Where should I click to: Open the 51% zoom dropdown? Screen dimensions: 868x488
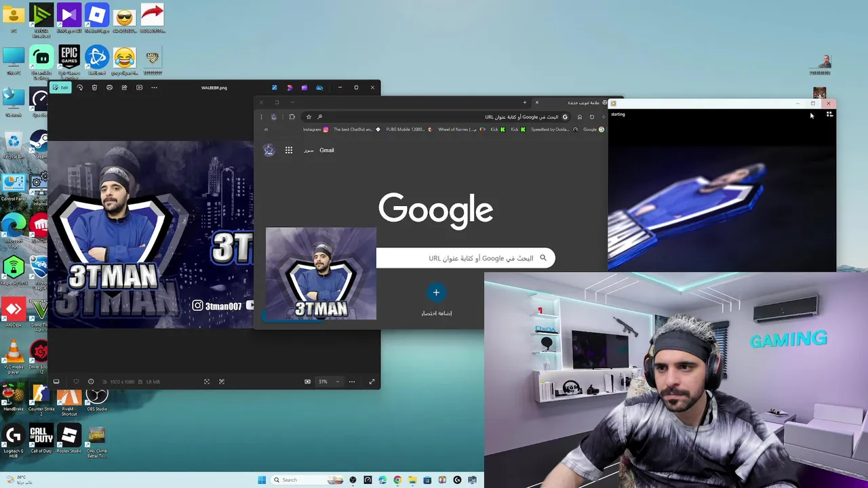329,382
